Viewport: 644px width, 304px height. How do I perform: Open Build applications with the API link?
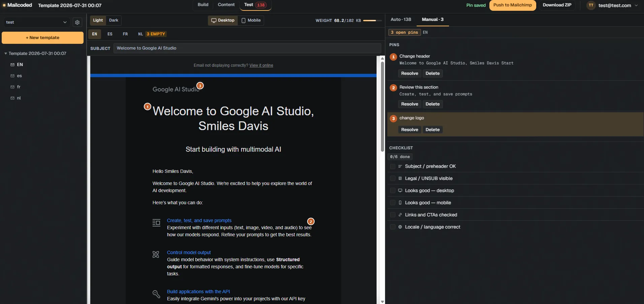coord(198,292)
